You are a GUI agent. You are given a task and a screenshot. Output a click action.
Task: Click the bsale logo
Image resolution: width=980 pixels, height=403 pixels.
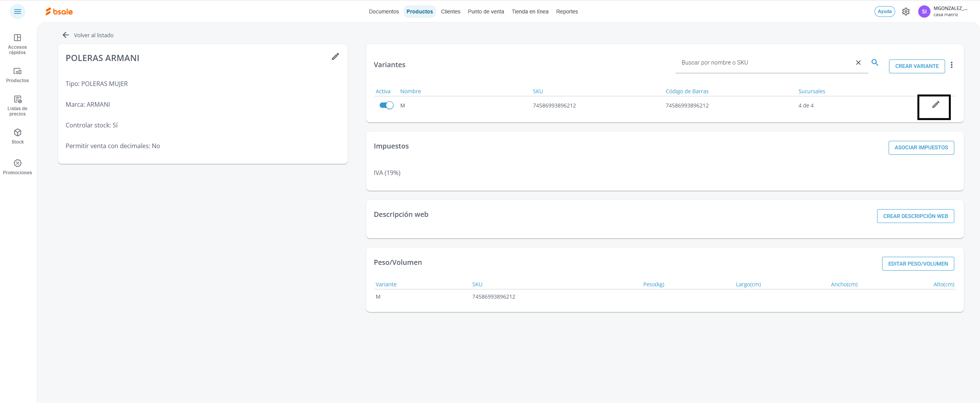pos(59,12)
